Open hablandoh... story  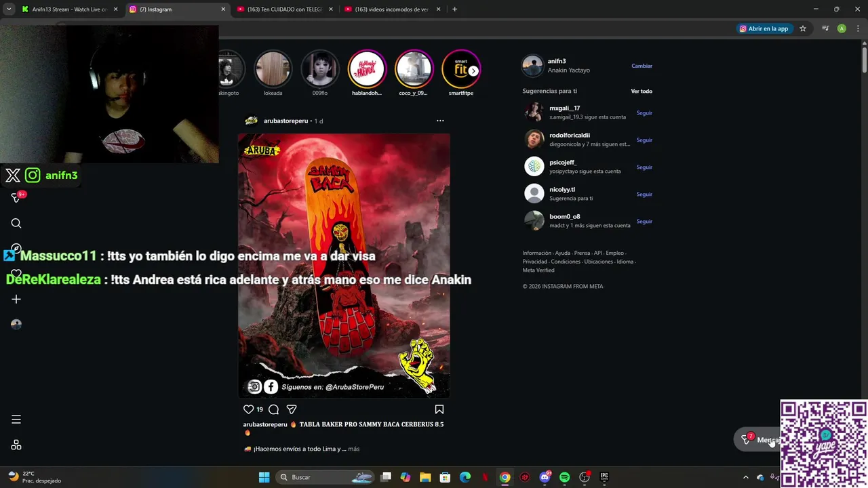coord(367,69)
